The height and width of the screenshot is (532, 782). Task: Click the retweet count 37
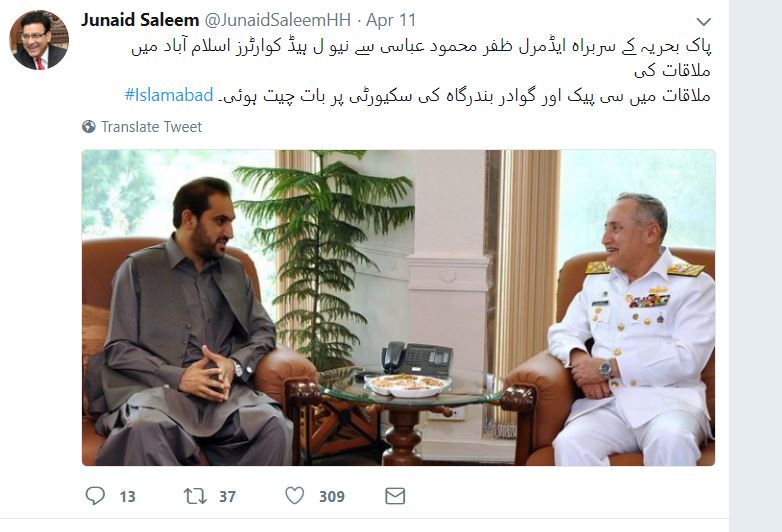point(227,497)
